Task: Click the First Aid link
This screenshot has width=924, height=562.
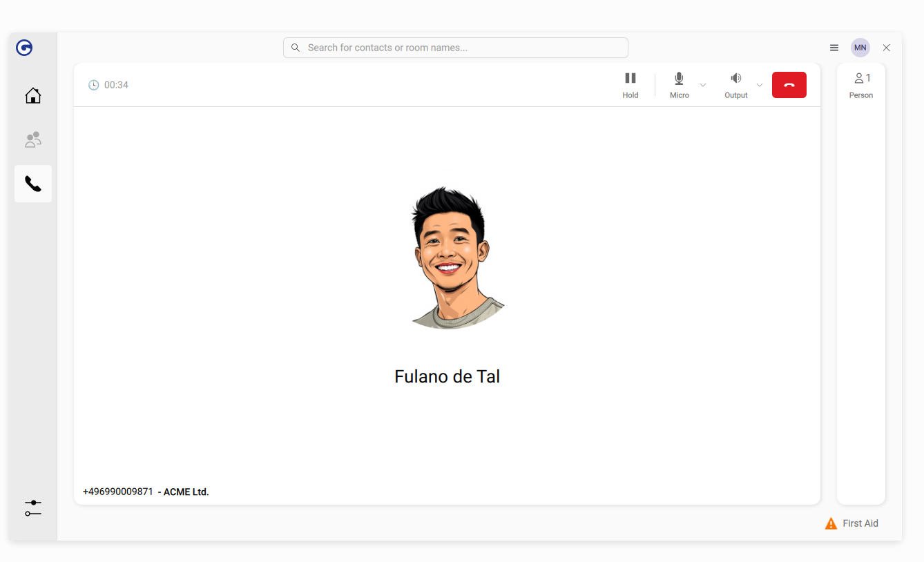Action: [x=859, y=523]
